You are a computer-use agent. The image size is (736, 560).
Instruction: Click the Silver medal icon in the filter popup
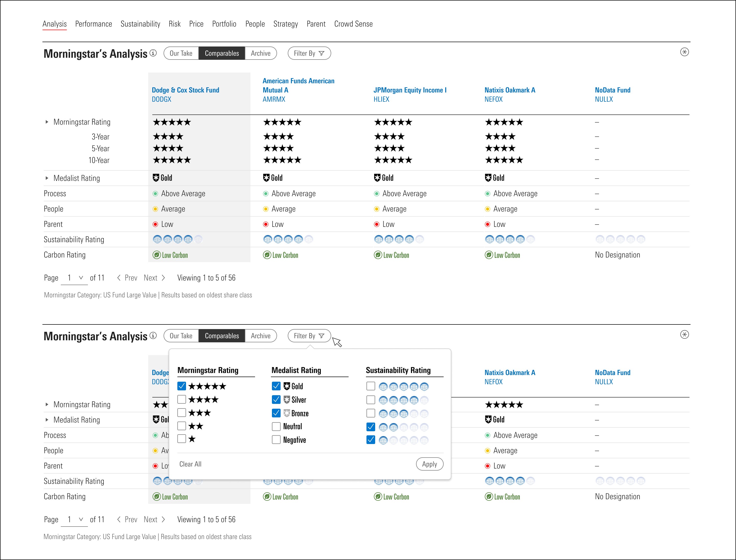coord(287,400)
